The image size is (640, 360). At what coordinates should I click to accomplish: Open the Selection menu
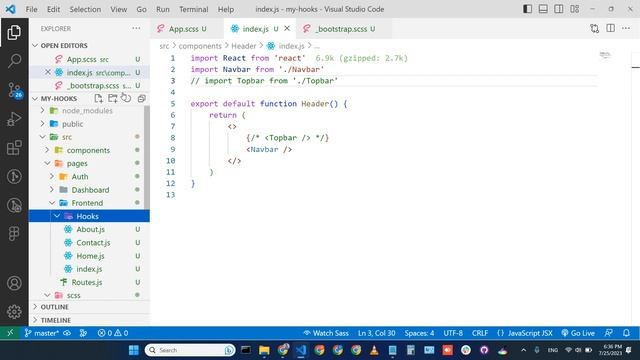[85, 9]
